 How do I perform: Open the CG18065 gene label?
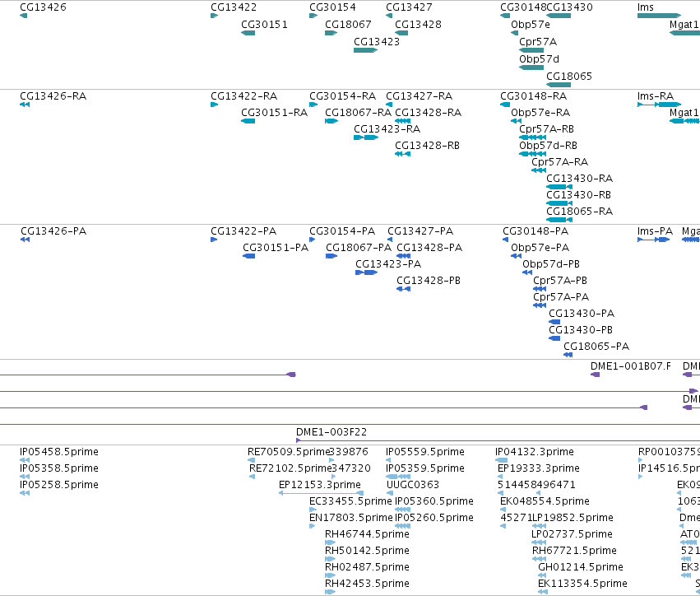(569, 77)
